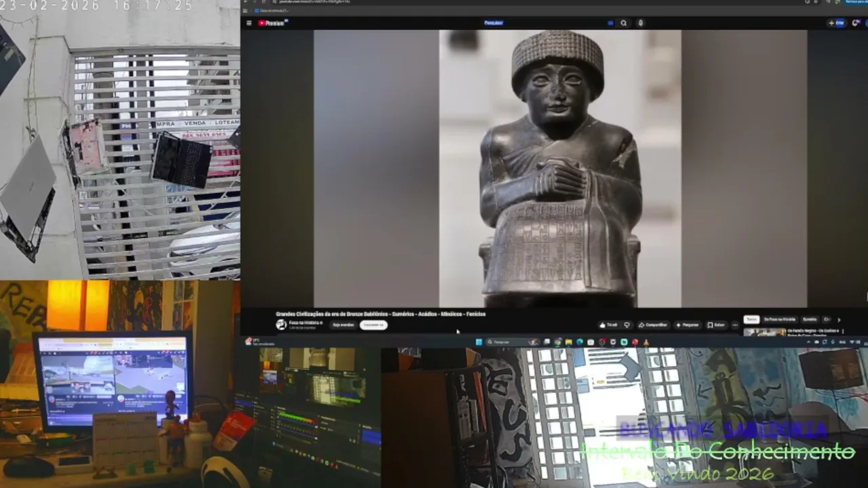Open more actions ellipsis below video
The height and width of the screenshot is (488, 868).
point(734,325)
